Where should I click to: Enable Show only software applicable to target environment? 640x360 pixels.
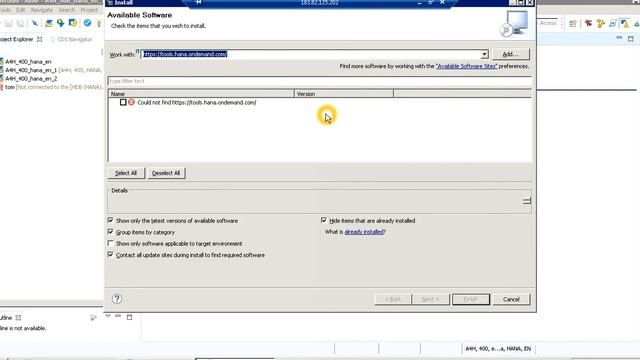pos(111,243)
